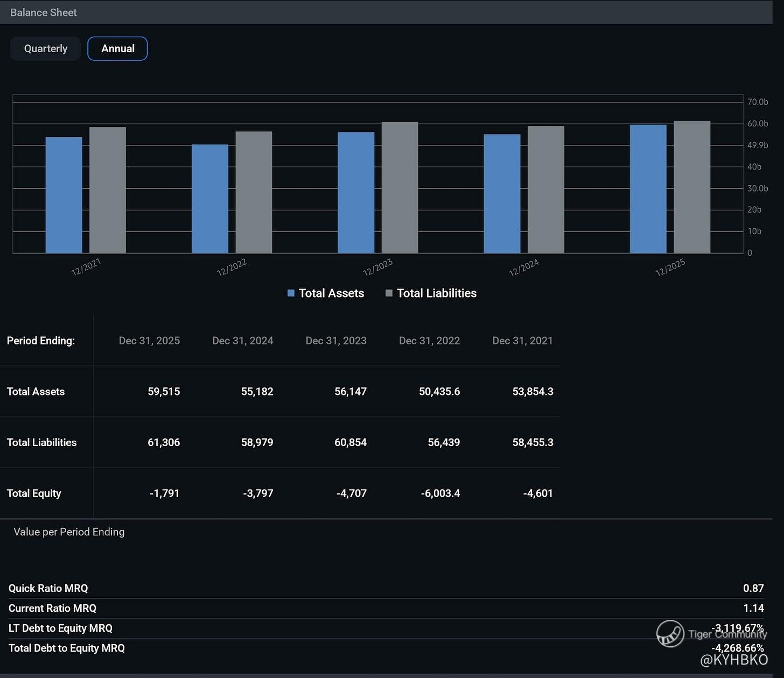The image size is (784, 678).
Task: Click the 12/2023 Total Assets bar
Action: click(x=356, y=193)
